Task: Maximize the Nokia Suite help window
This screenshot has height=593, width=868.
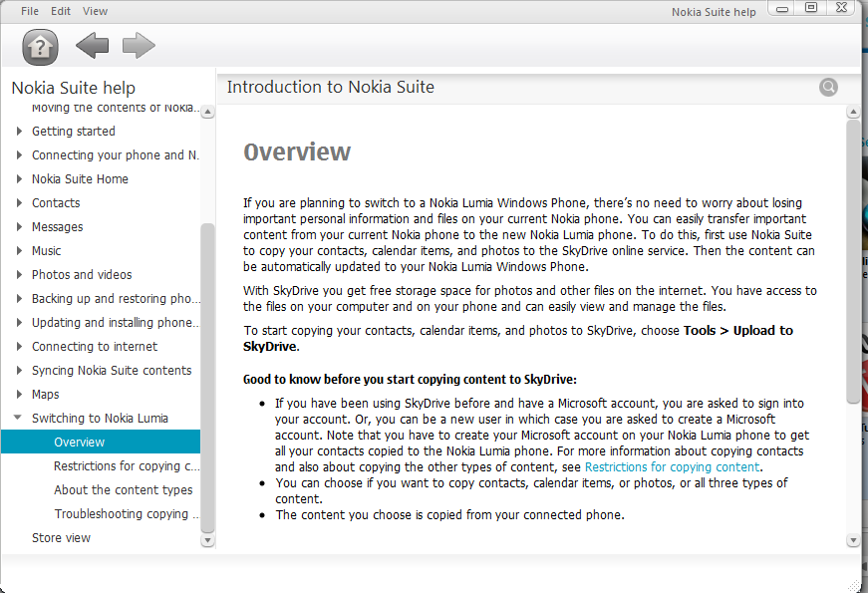Action: click(x=811, y=8)
